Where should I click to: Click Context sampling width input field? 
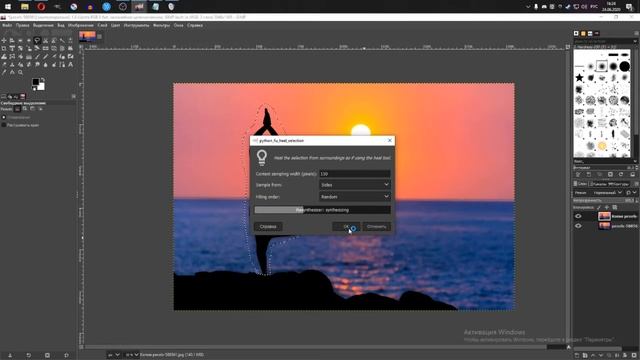[355, 174]
